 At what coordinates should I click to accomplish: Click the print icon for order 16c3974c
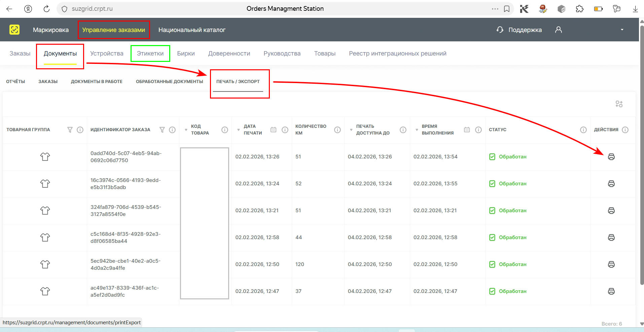(x=611, y=184)
